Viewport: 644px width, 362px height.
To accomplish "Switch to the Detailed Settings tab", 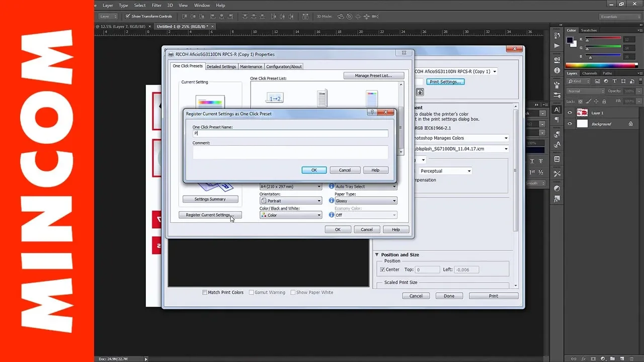I will point(221,66).
